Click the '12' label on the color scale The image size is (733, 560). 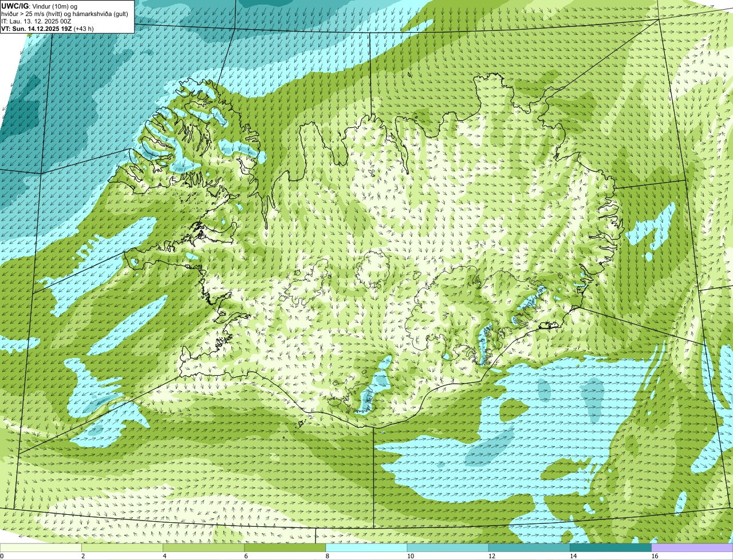491,556
